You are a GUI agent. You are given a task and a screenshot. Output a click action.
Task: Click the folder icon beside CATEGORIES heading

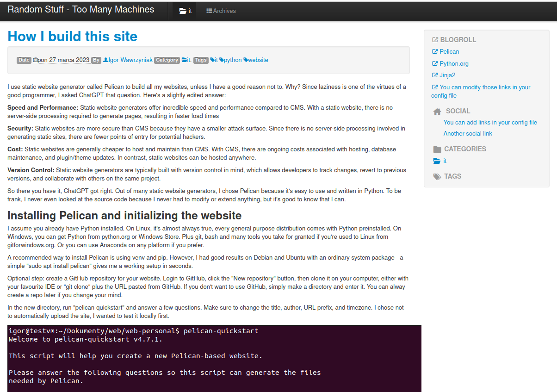pos(437,149)
